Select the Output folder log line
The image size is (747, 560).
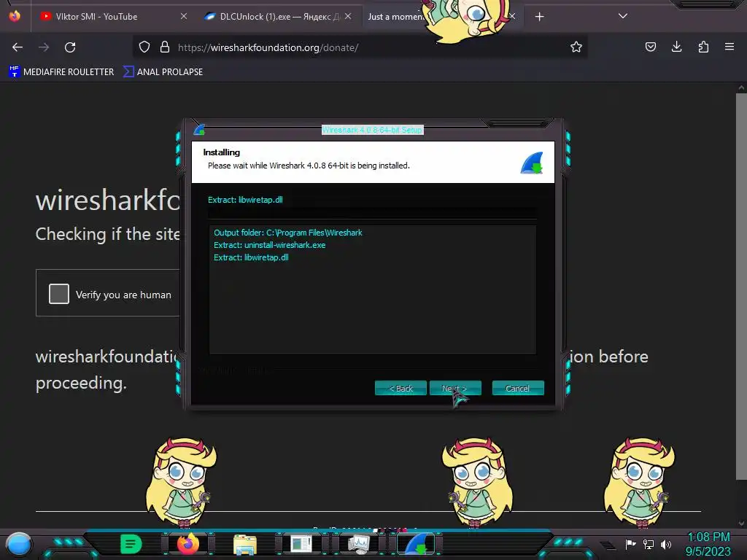(287, 233)
